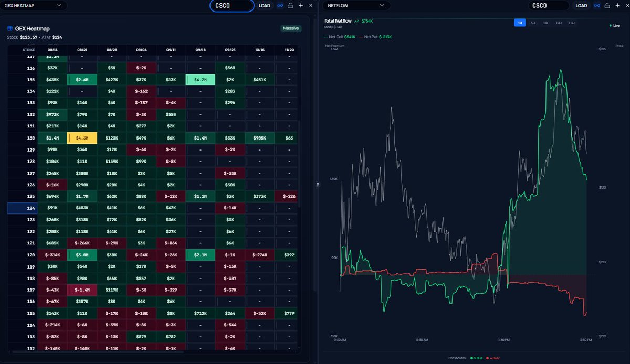Click the $387K cell at strike 116
This screenshot has height=364, width=630.
click(82, 302)
